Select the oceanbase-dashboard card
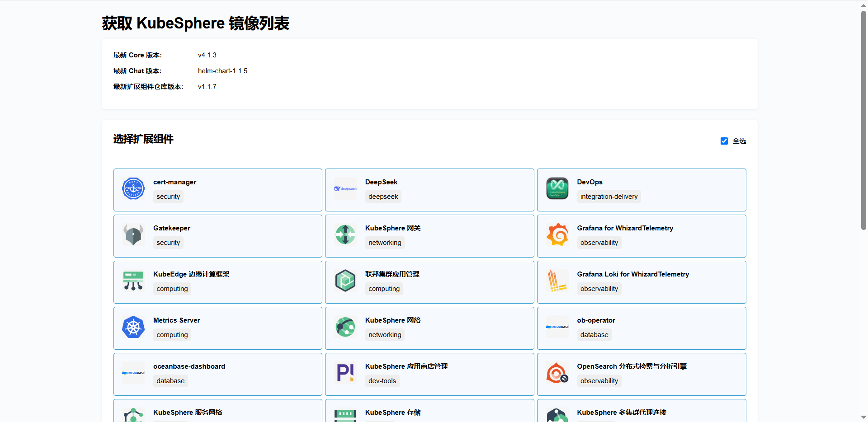The image size is (868, 422). pyautogui.click(x=218, y=374)
